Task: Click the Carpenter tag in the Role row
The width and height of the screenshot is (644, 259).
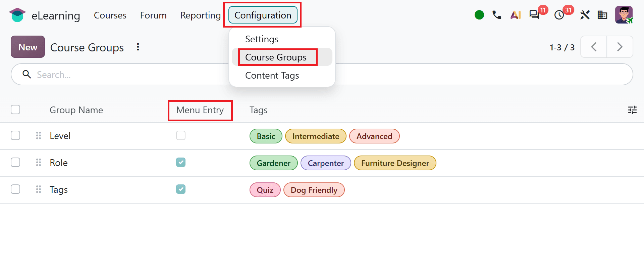Action: tap(326, 163)
